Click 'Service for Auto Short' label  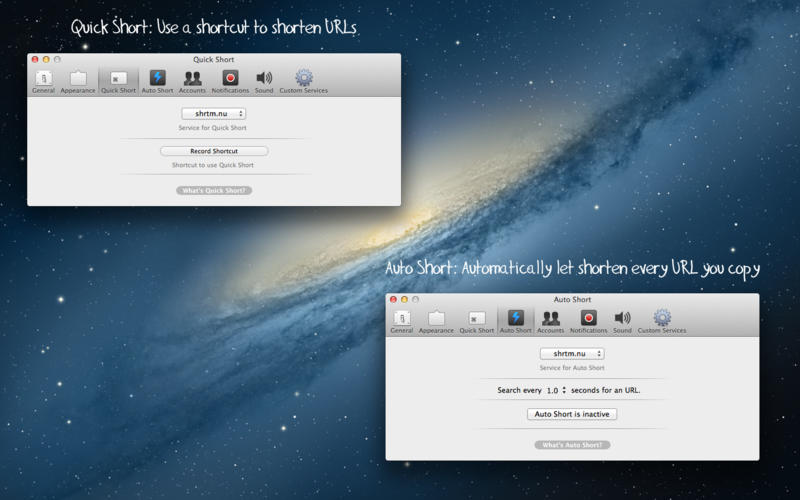coord(572,367)
